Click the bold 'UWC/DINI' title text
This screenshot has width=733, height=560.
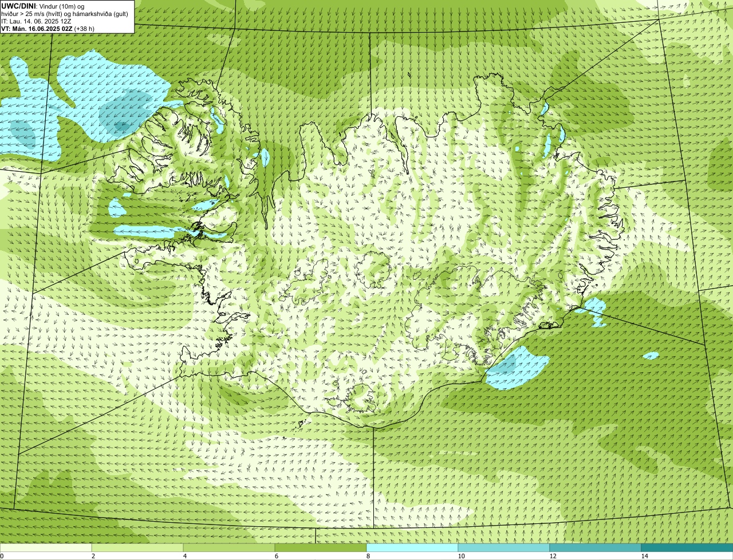(x=18, y=6)
